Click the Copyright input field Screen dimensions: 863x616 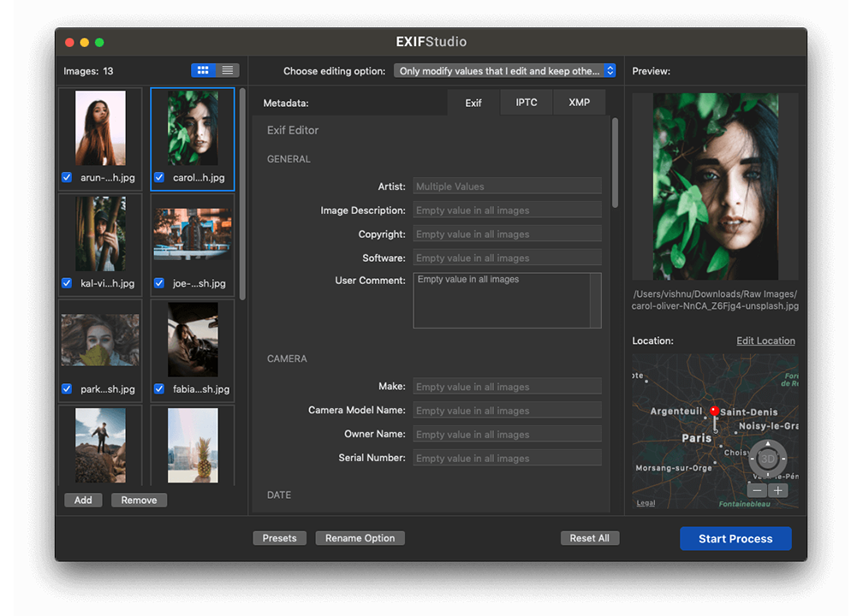[507, 234]
